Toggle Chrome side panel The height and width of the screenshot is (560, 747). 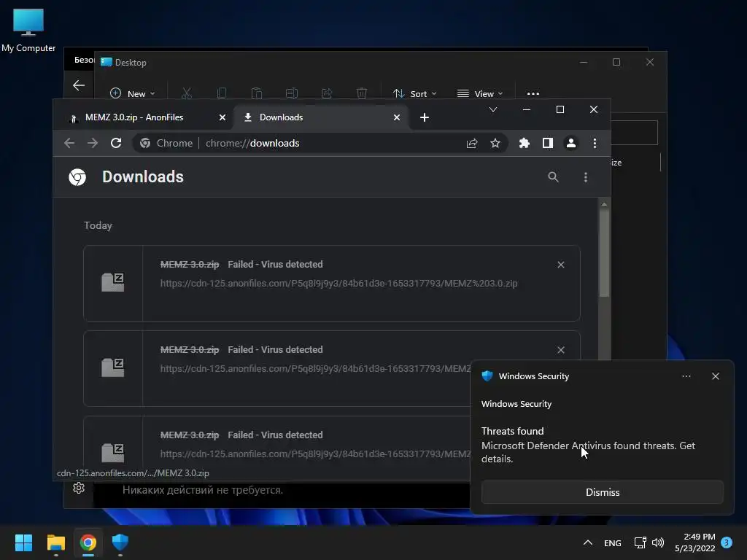pyautogui.click(x=547, y=143)
